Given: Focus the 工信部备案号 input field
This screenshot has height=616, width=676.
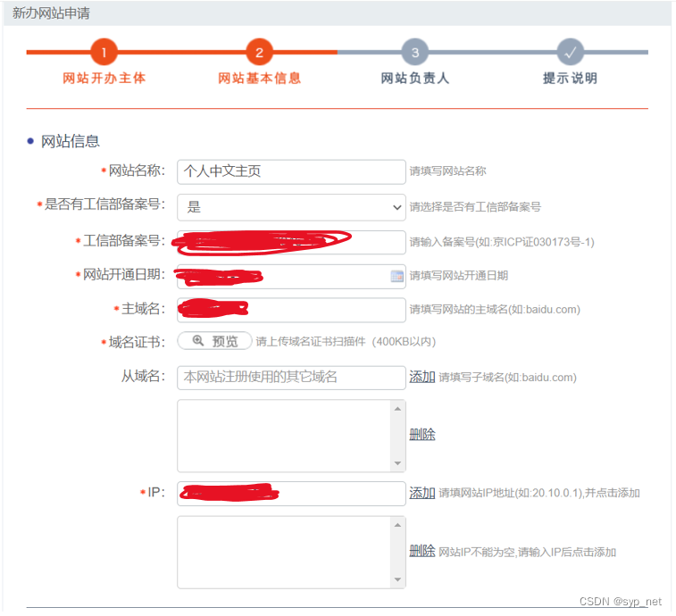Looking at the screenshot, I should 291,242.
